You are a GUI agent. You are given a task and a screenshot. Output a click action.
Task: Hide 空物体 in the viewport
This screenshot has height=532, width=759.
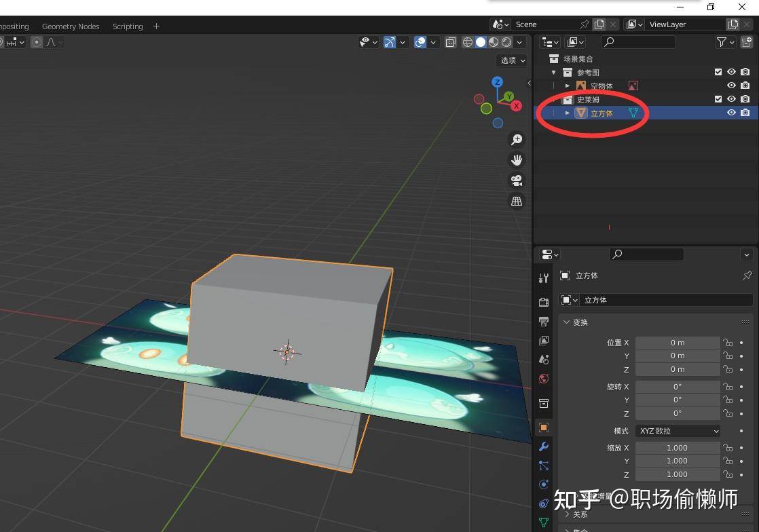pyautogui.click(x=731, y=85)
